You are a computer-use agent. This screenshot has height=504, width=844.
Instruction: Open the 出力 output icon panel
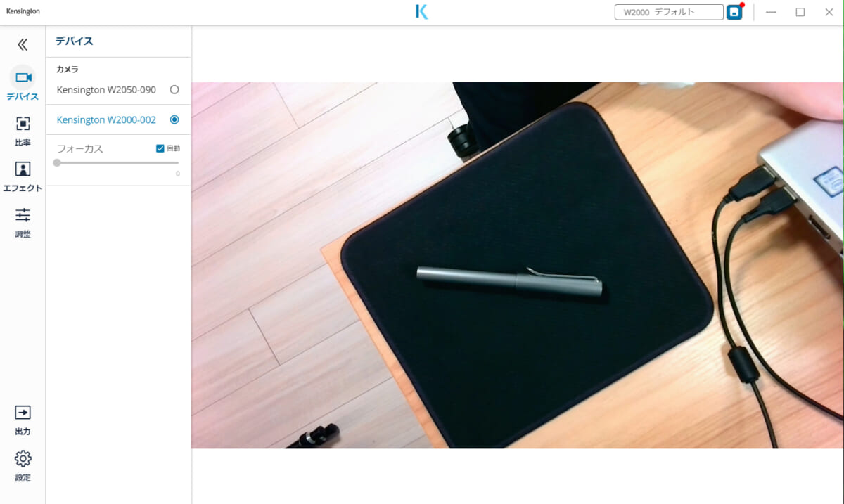pos(23,413)
